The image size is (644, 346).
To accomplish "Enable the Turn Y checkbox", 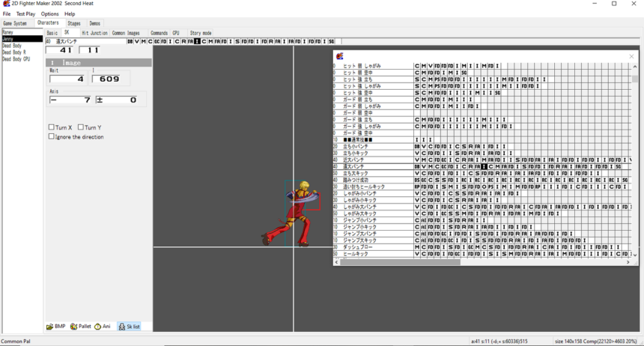I will coord(81,127).
